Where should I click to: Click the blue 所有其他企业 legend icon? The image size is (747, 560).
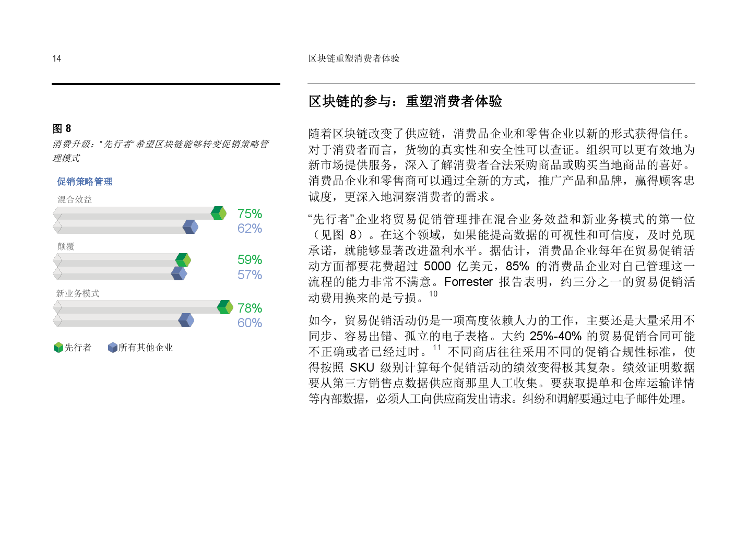[112, 348]
